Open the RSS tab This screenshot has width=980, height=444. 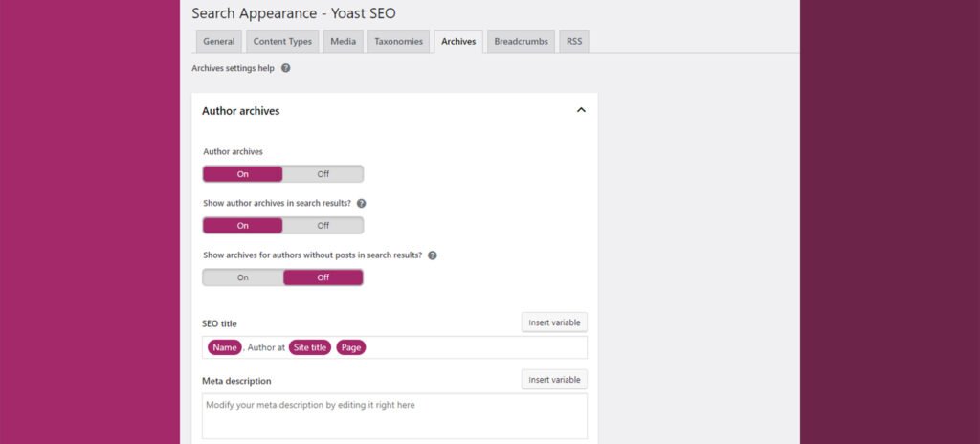point(574,42)
